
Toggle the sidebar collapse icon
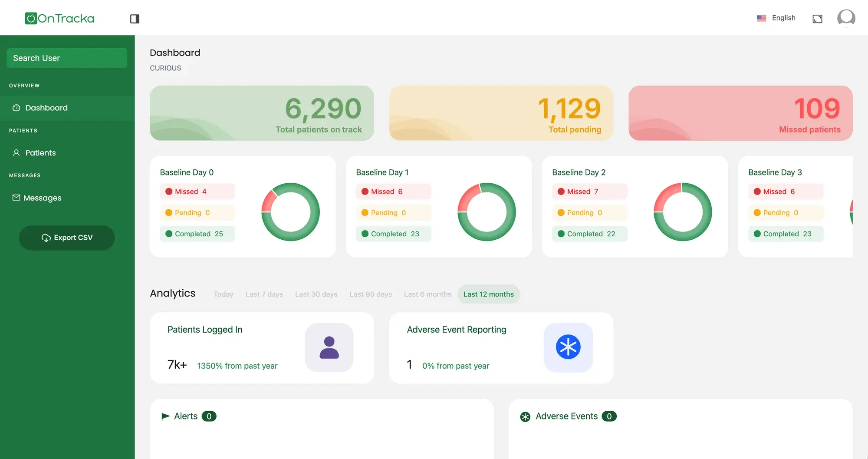tap(135, 19)
